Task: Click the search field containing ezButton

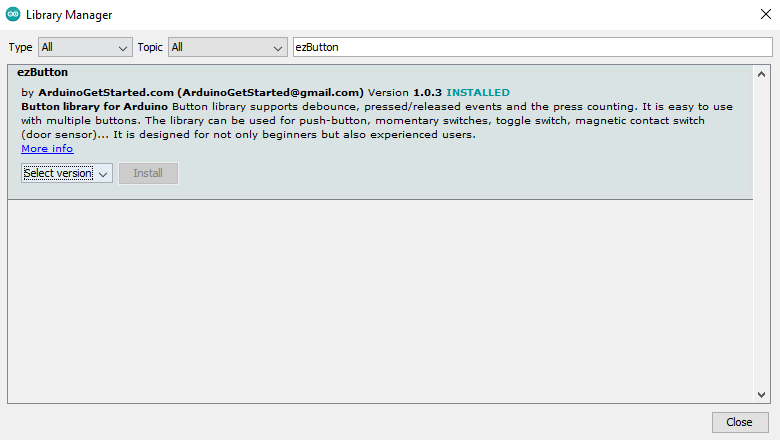Action: tap(532, 47)
